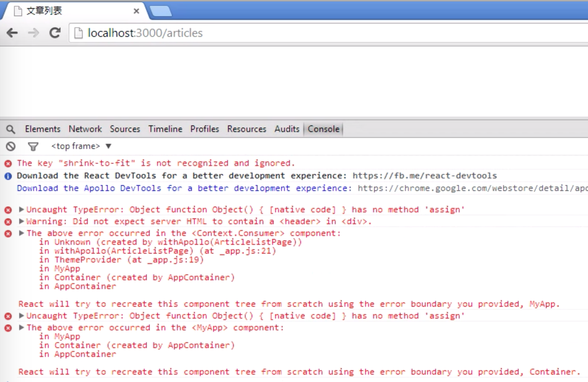Open the Apollo DevTools chrome webstore link
Viewport: 588px width, 382px height.
[x=473, y=188]
